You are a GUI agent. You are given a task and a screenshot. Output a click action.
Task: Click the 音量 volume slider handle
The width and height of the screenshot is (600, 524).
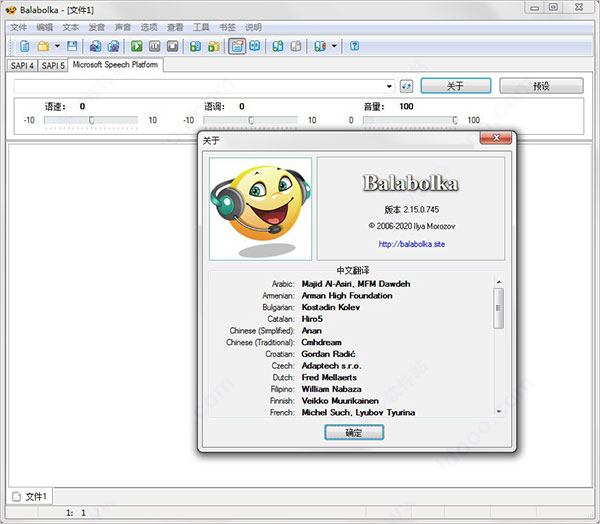tap(455, 121)
